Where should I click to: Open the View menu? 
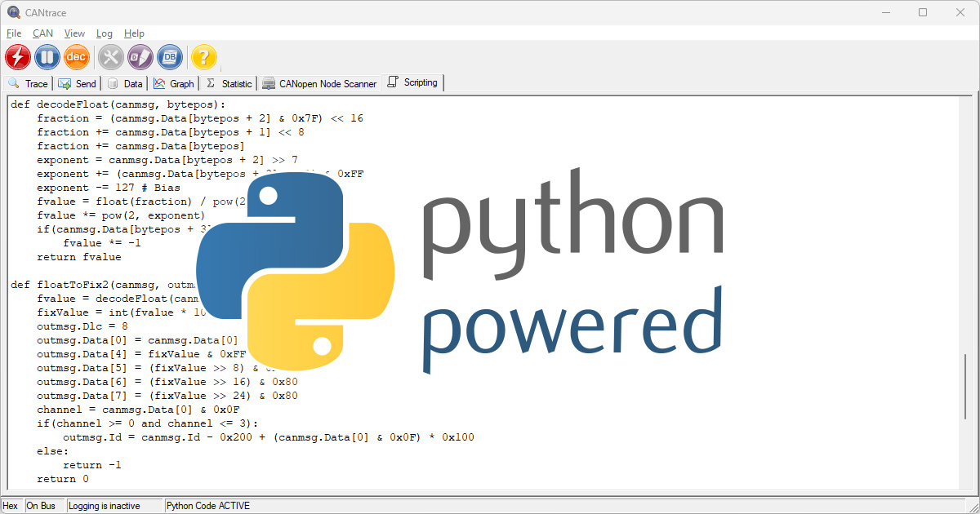pyautogui.click(x=74, y=33)
